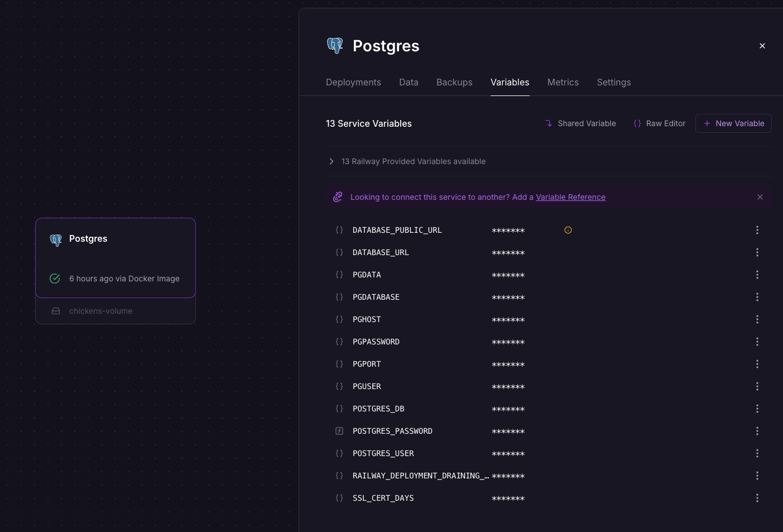This screenshot has width=783, height=532.
Task: Open the PGDATA three-dot options menu
Action: [x=757, y=275]
